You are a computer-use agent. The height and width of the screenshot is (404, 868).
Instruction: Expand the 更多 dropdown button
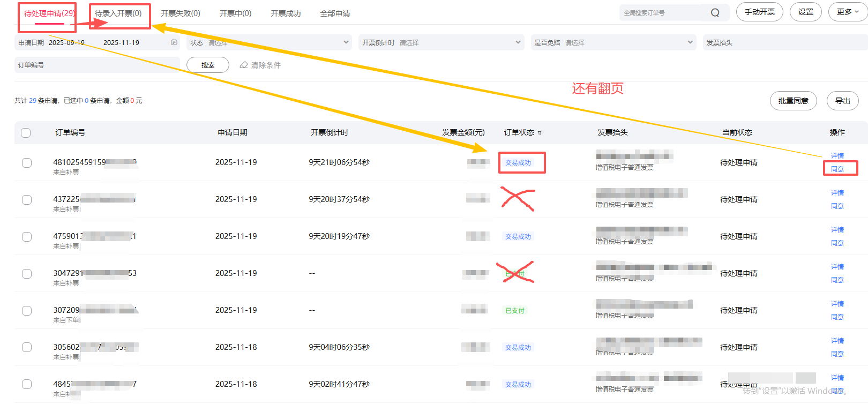(x=848, y=12)
